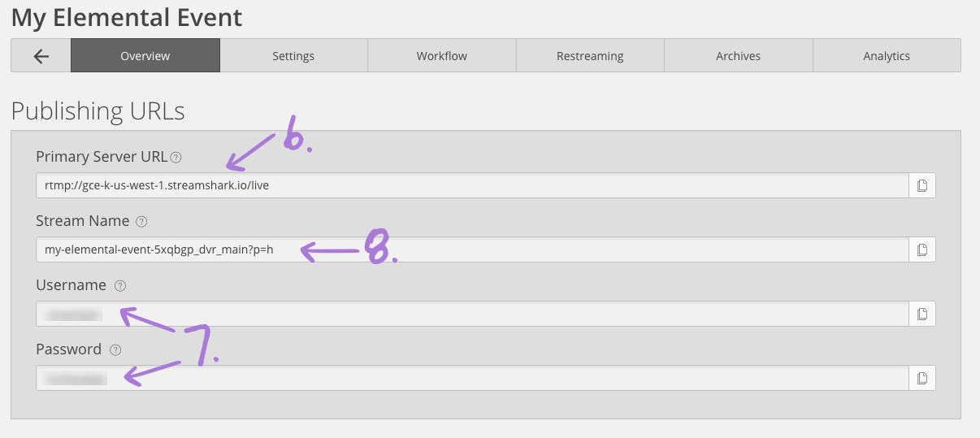Viewport: 980px width, 438px height.
Task: Copy the Username field value
Action: (922, 314)
